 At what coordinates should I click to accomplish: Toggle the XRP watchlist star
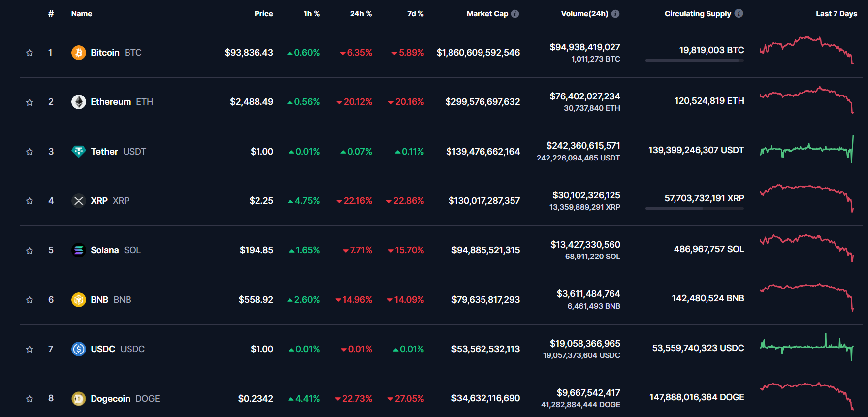click(x=30, y=201)
